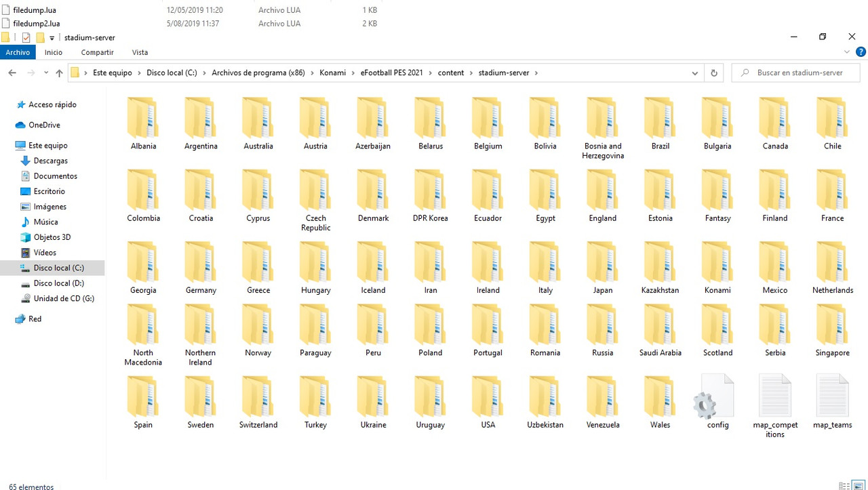The width and height of the screenshot is (868, 490).
Task: Open the Saudi Arabia folder
Action: pos(660,330)
